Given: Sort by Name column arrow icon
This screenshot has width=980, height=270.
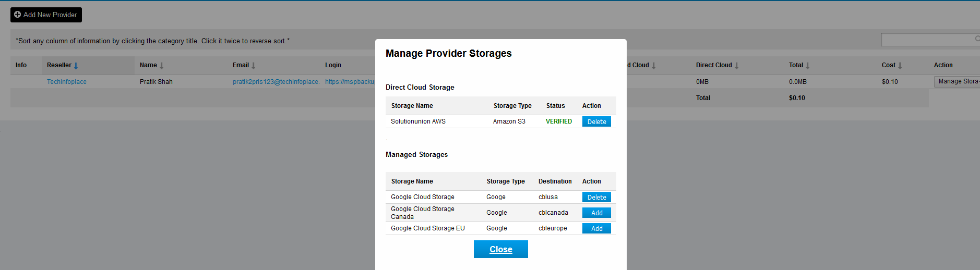Looking at the screenshot, I should pyautogui.click(x=162, y=66).
